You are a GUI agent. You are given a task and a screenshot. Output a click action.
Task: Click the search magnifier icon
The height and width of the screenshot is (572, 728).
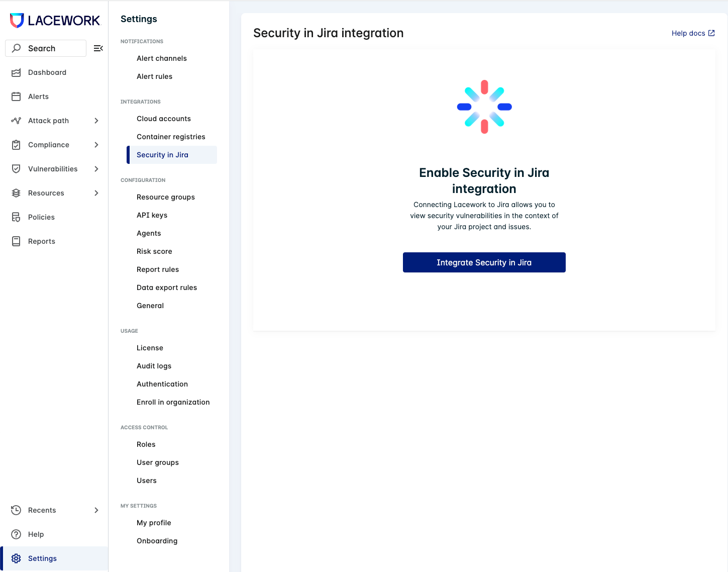coord(17,48)
